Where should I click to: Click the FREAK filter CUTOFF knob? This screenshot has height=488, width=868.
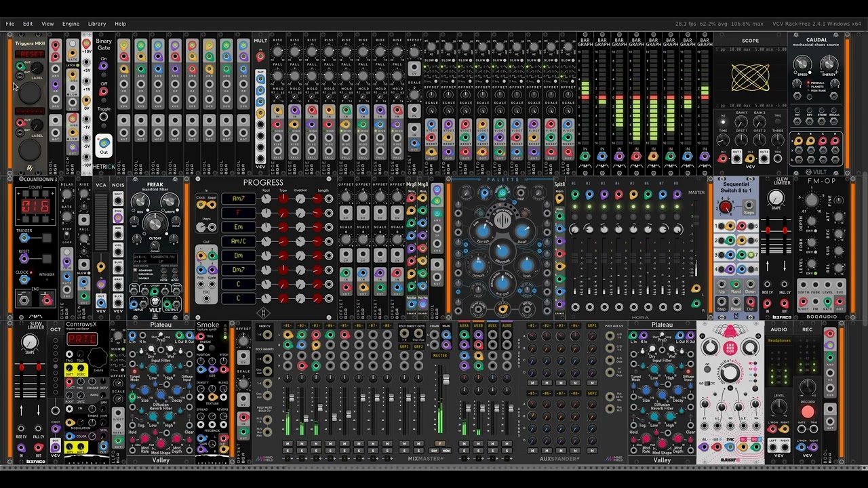click(x=155, y=224)
